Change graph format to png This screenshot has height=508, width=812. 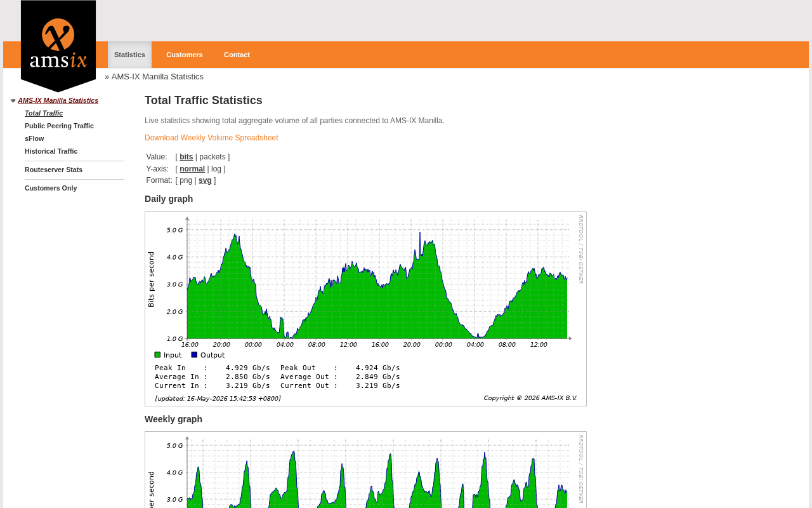[186, 180]
